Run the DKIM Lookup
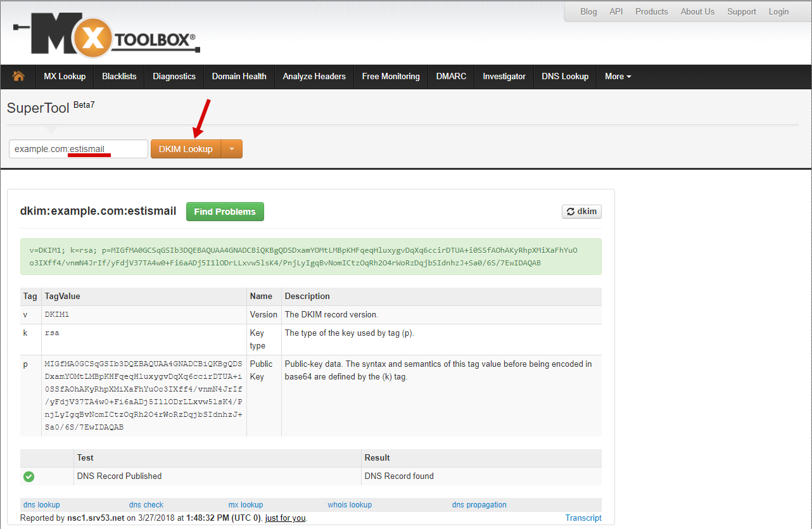812x529 pixels. 186,149
